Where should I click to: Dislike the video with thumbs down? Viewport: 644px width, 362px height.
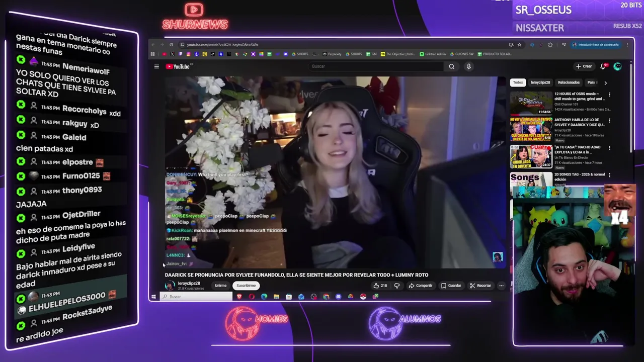coord(396,286)
